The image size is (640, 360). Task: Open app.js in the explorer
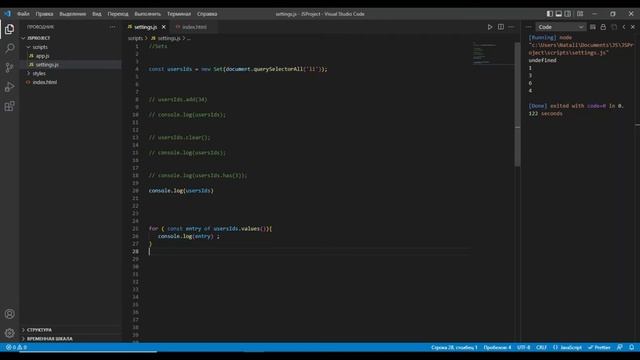click(42, 56)
